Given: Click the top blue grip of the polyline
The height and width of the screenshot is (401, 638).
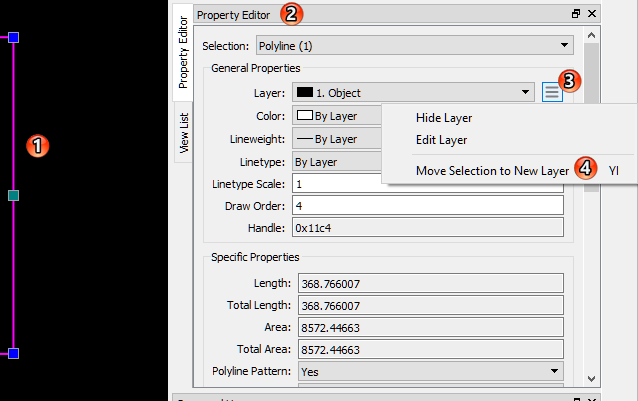Looking at the screenshot, I should point(13,37).
